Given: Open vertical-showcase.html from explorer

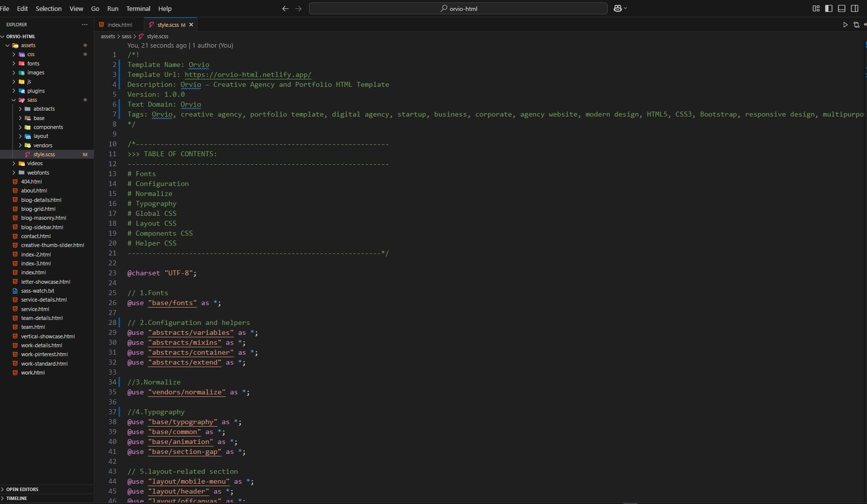Looking at the screenshot, I should pyautogui.click(x=47, y=336).
